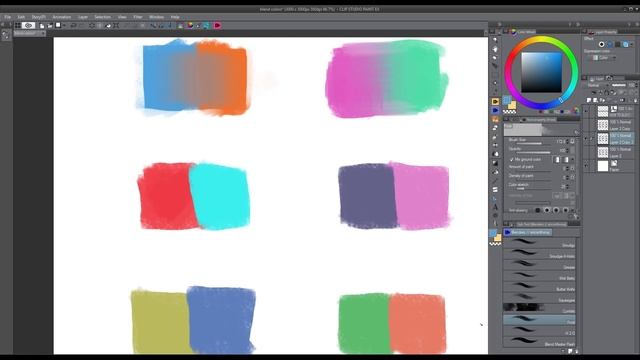Open the Window menu
The image size is (640, 360).
[156, 17]
